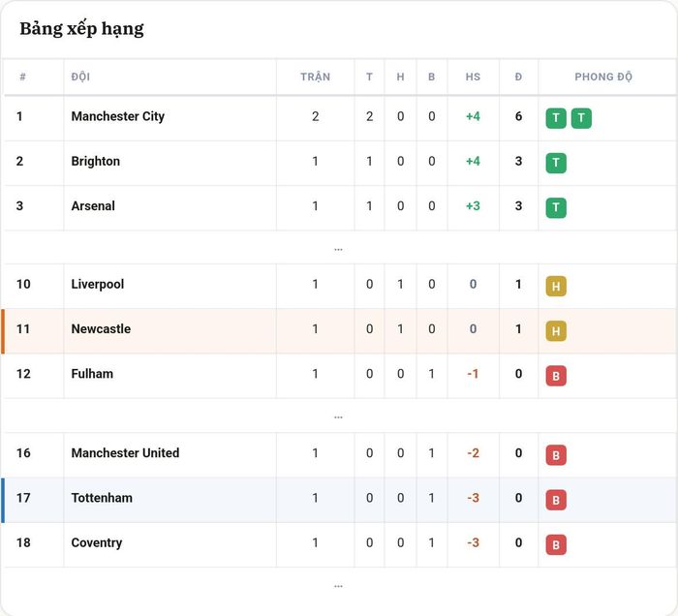678x616 pixels.
Task: Open the Manchester City team link
Action: tap(117, 116)
